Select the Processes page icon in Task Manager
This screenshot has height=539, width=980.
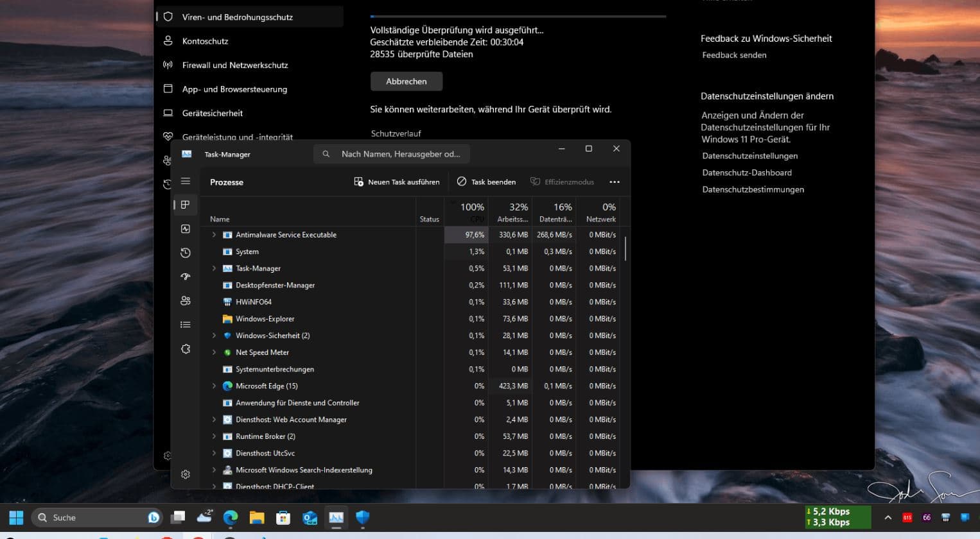186,205
